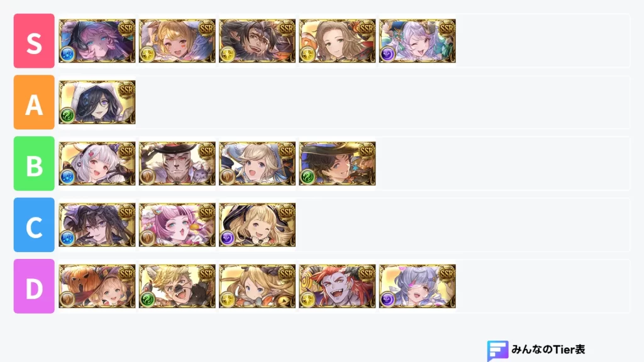Click the hooded black-haired character in A tier
Viewport: 644px width, 362px height.
pos(97,102)
